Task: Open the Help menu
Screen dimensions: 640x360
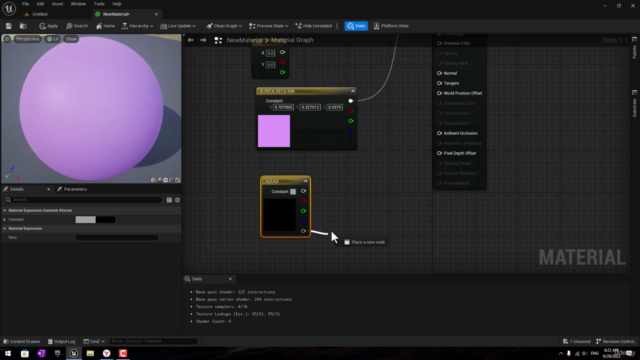Action: coord(117,4)
